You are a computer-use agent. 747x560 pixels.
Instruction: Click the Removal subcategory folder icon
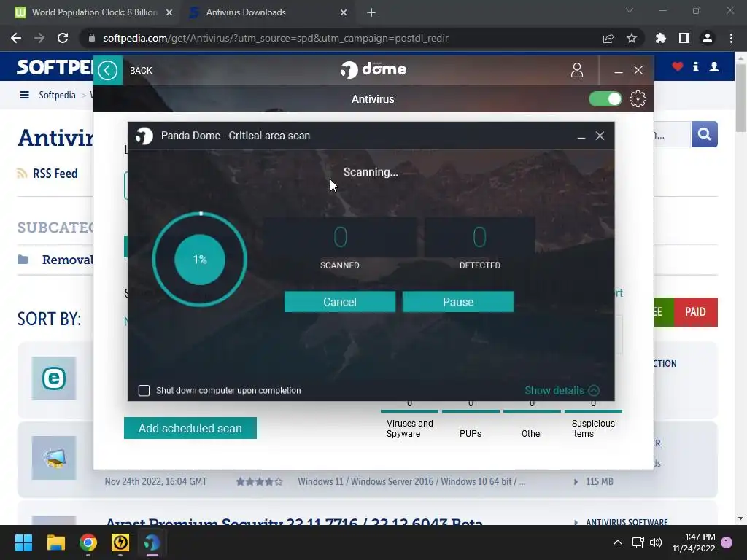point(23,260)
